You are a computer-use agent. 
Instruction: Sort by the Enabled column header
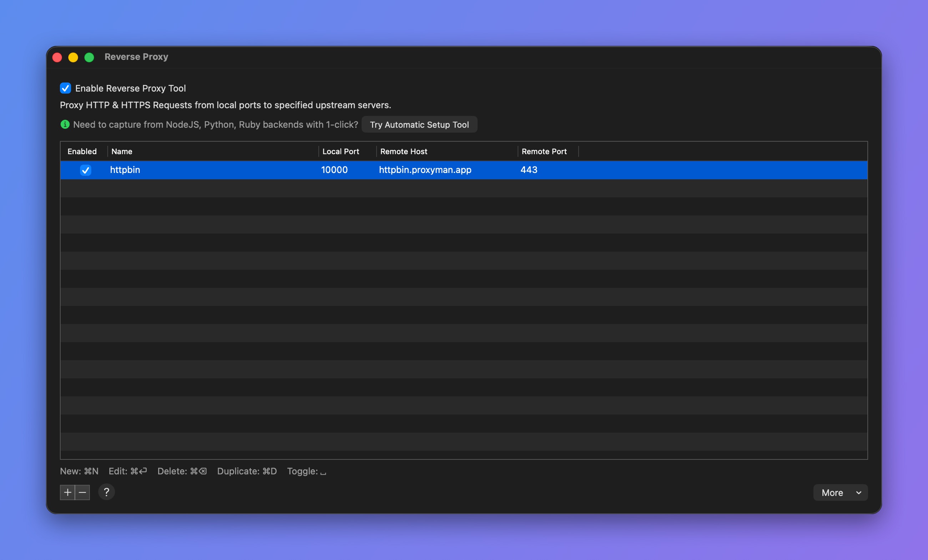click(x=82, y=151)
